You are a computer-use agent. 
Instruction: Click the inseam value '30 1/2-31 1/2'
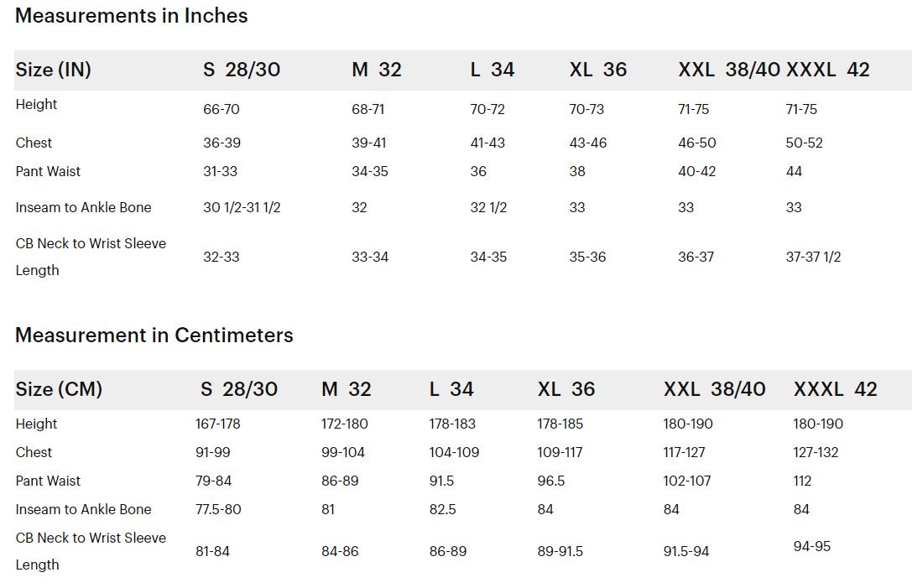(x=242, y=207)
